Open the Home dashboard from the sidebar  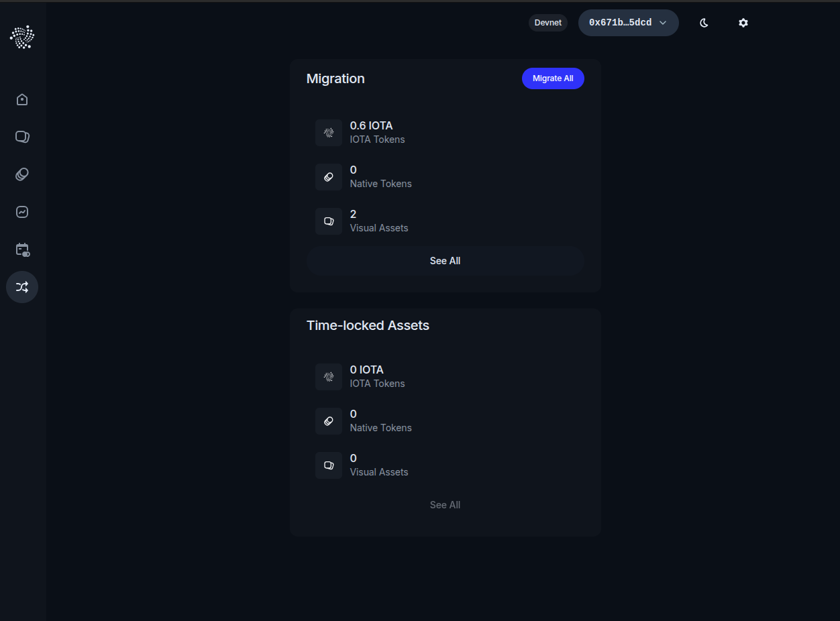[x=21, y=99]
